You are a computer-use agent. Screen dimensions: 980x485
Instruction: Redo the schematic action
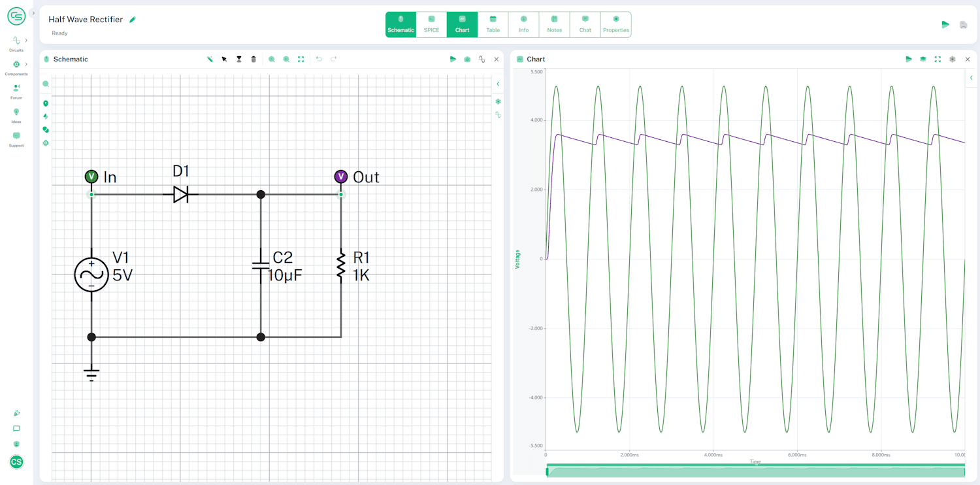tap(333, 59)
